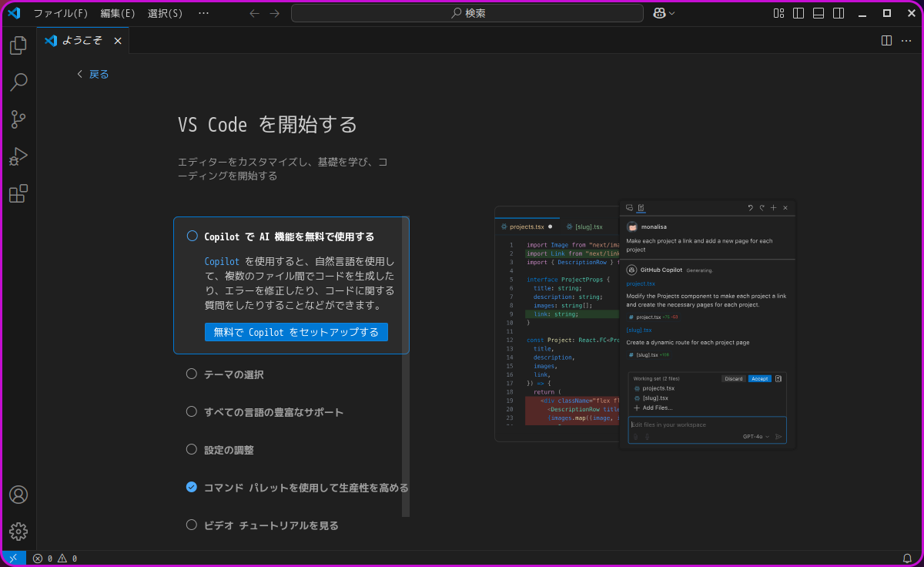
Task: Open the Manage gear settings icon
Action: pyautogui.click(x=18, y=532)
